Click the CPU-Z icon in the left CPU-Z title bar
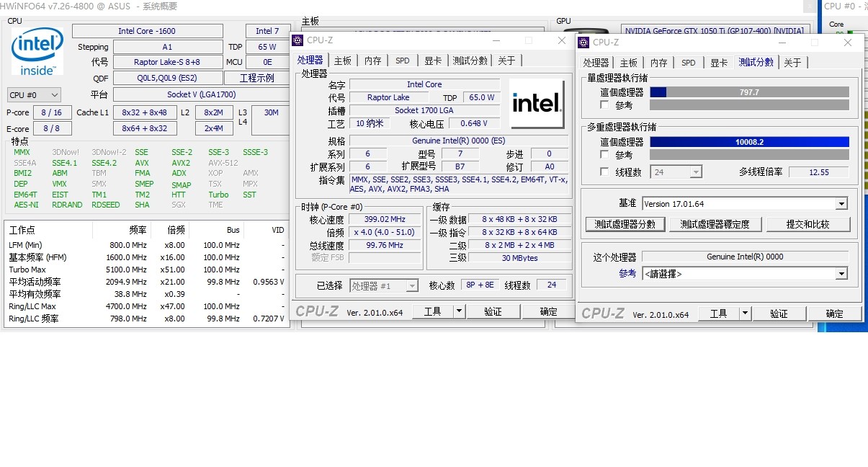The image size is (868, 467). tap(297, 40)
